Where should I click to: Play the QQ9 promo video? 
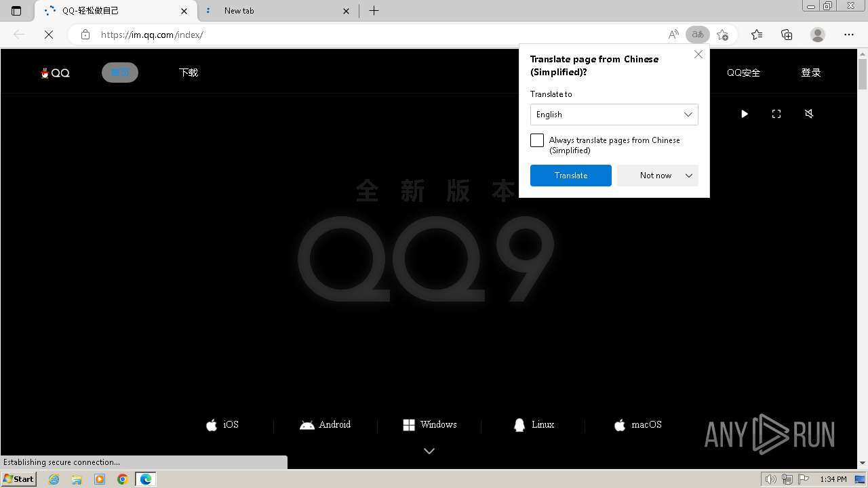pyautogui.click(x=744, y=114)
